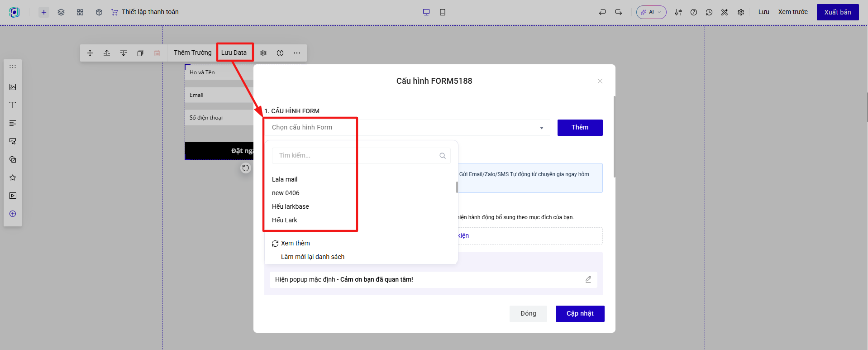Open the AI assistant dropdown
This screenshot has width=868, height=350.
click(x=651, y=12)
